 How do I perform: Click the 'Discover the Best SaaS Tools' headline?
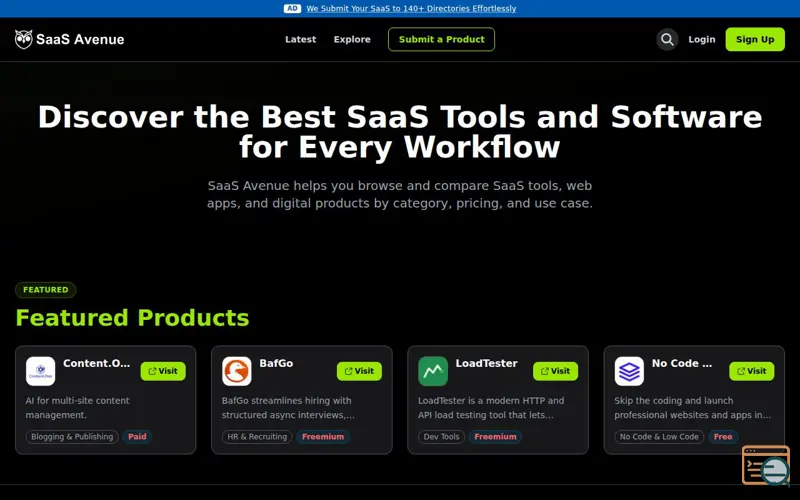(400, 132)
